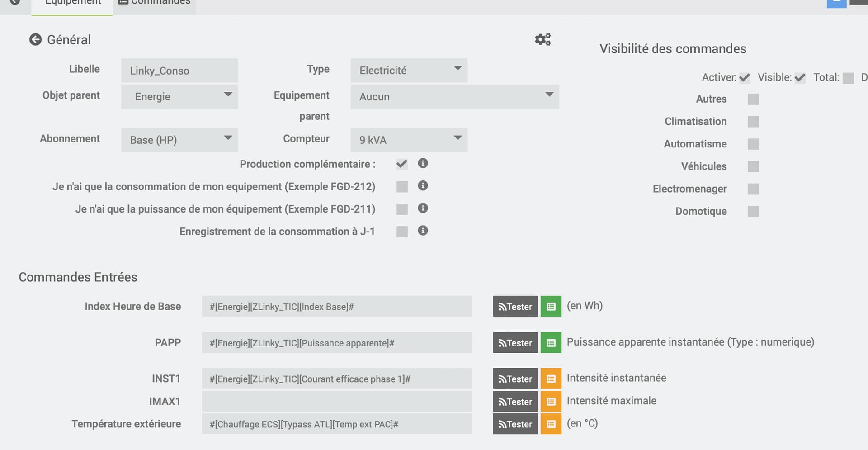Click the back arrow icon beside Général
This screenshot has height=450, width=868.
click(x=35, y=40)
